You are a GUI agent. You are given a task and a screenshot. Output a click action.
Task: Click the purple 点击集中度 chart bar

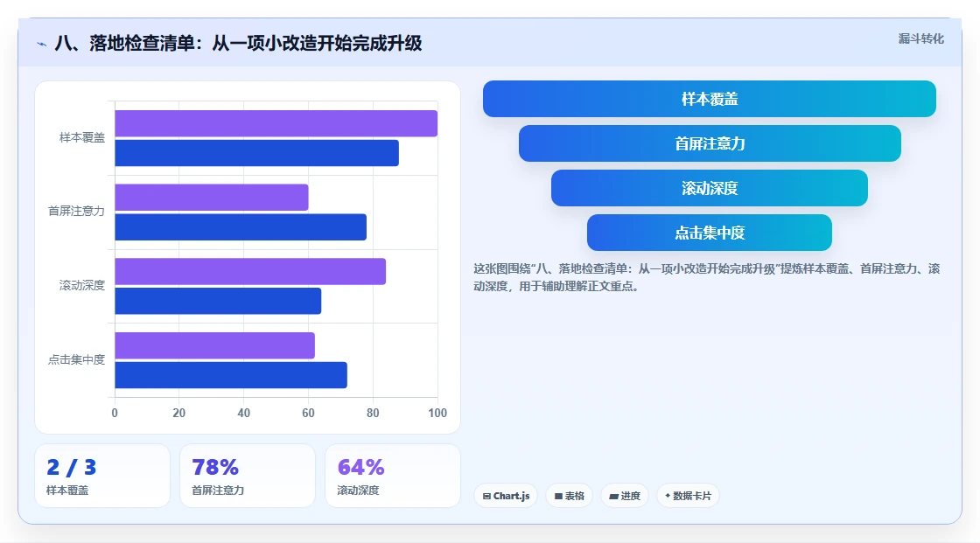215,345
